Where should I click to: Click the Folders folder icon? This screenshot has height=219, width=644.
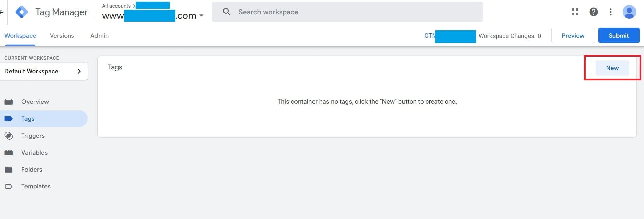(x=9, y=170)
